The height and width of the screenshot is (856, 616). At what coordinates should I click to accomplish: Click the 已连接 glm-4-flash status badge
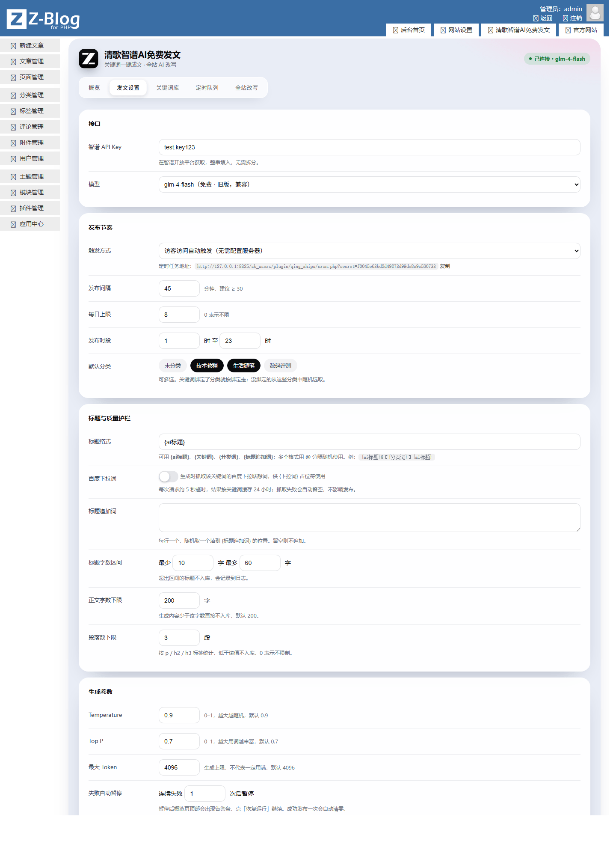(557, 59)
